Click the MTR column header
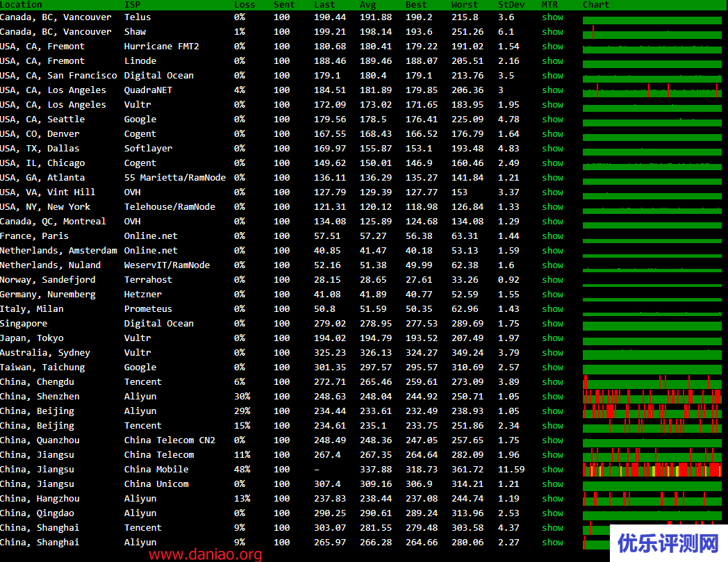 point(549,5)
